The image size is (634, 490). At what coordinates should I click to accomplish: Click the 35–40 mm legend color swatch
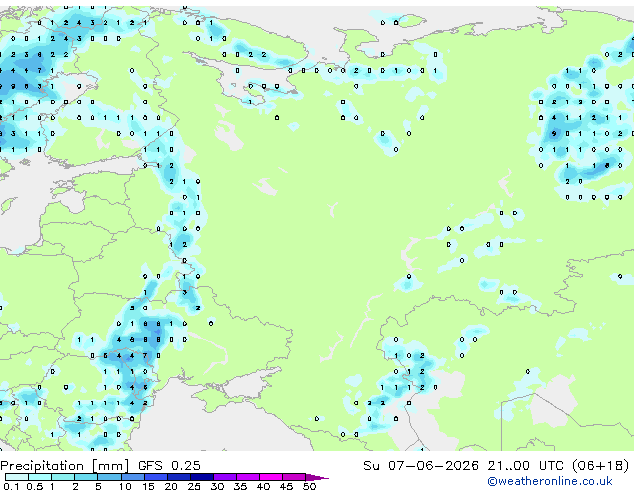pyautogui.click(x=248, y=477)
